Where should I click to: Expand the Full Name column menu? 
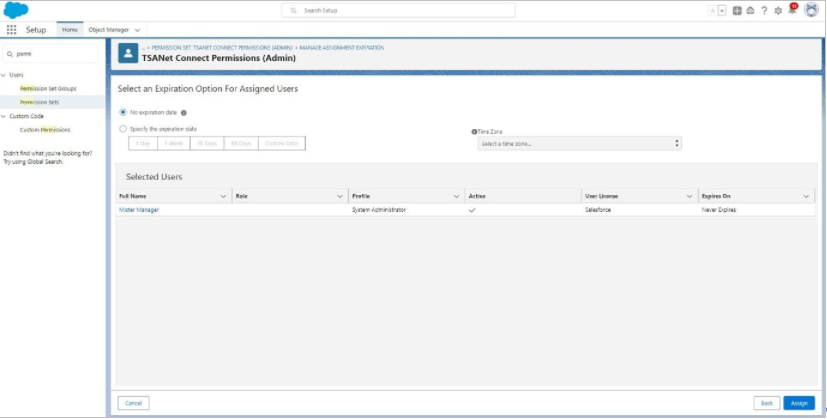click(223, 196)
